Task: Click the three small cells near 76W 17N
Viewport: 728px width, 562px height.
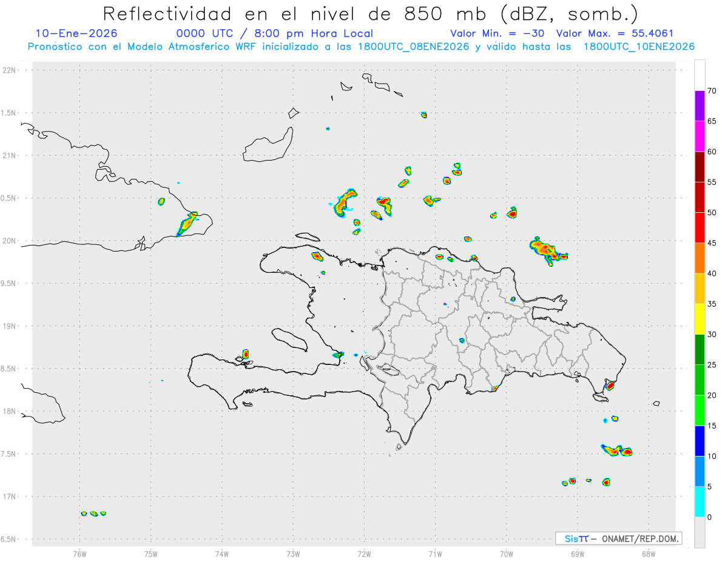Action: 93,513
